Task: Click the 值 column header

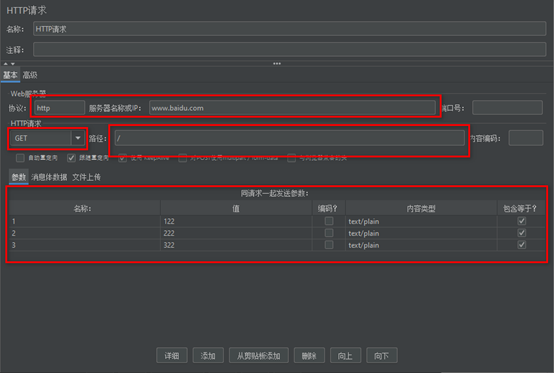Action: pos(236,208)
